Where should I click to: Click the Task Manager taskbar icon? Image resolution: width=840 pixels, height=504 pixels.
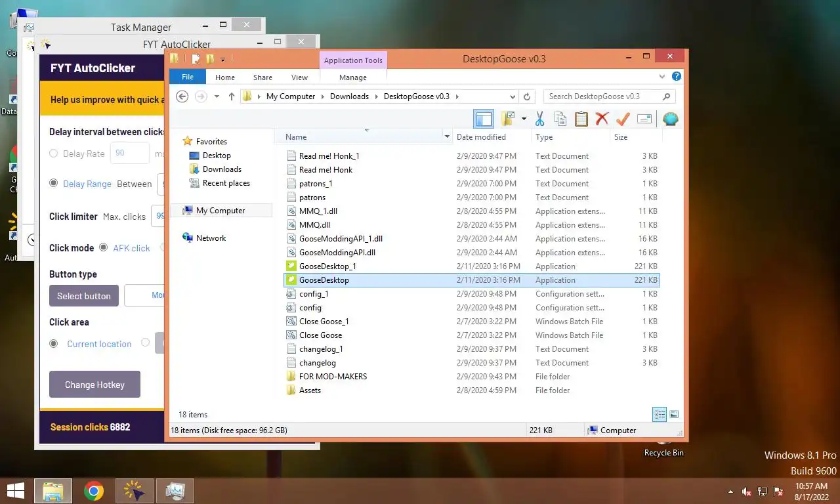click(x=175, y=490)
